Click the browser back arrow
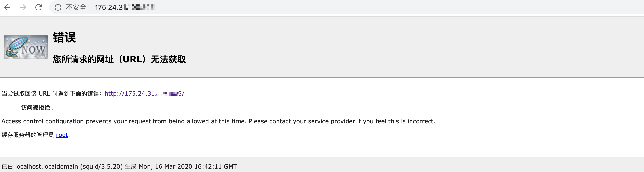Screen dimensions: 644x172 tap(8, 8)
